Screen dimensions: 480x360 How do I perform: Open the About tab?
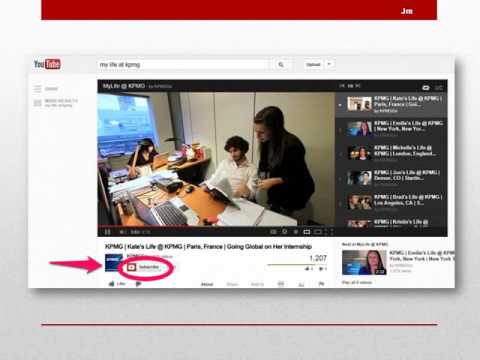207,284
